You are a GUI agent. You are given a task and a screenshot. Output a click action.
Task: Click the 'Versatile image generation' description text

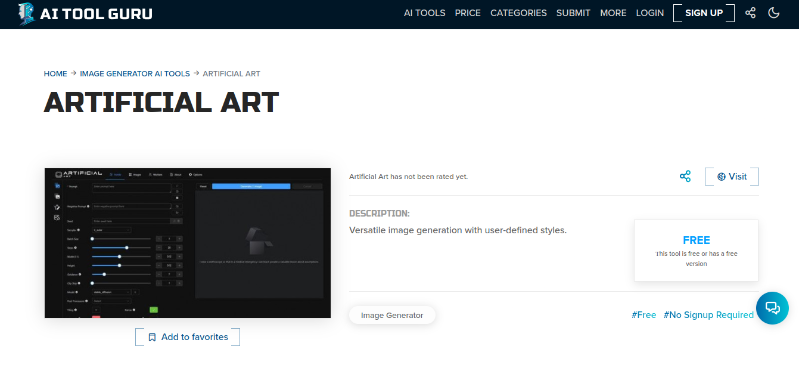[458, 230]
